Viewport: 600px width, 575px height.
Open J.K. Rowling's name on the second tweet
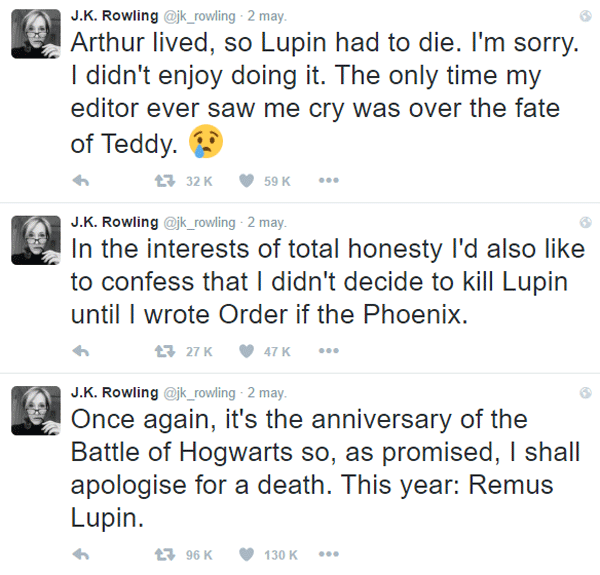115,222
